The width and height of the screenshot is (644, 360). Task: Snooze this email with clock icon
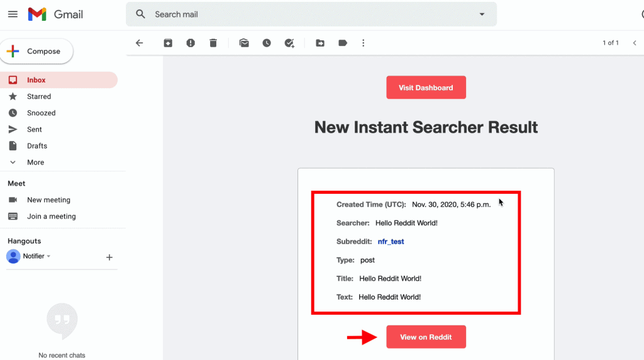(x=267, y=43)
